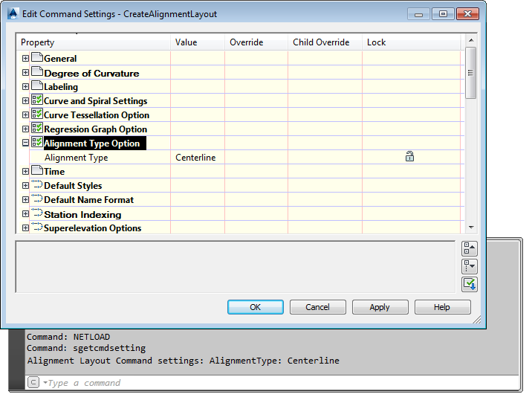This screenshot has width=532, height=400.
Task: Select the Superelevation Options row label
Action: point(92,228)
